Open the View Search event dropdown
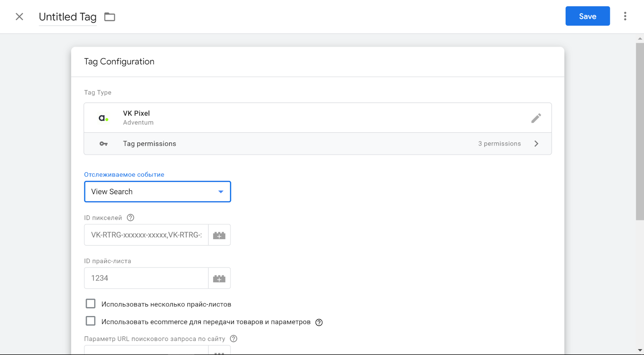 pyautogui.click(x=157, y=192)
